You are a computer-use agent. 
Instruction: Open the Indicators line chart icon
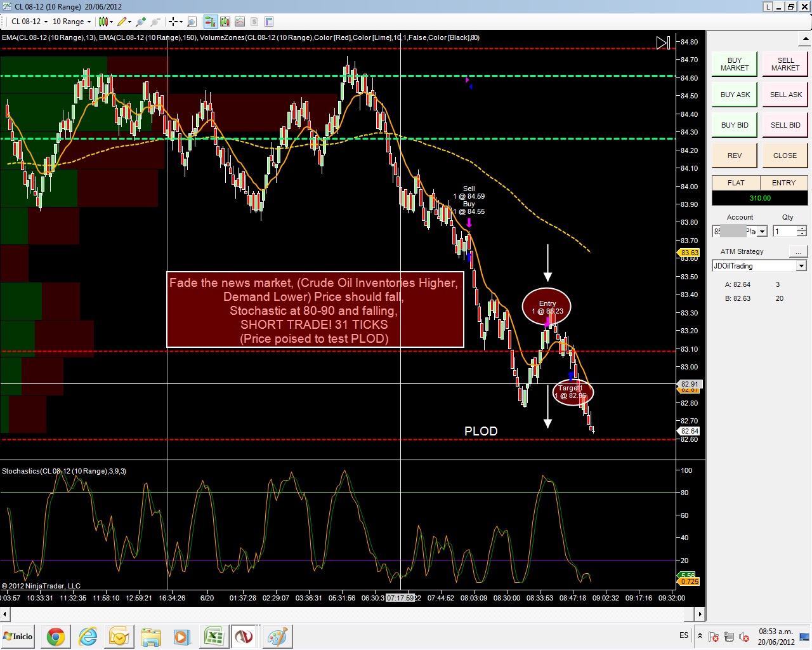pos(239,22)
